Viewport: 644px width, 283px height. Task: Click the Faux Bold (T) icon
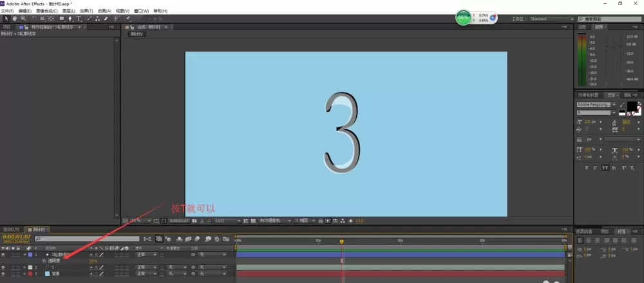coord(587,168)
